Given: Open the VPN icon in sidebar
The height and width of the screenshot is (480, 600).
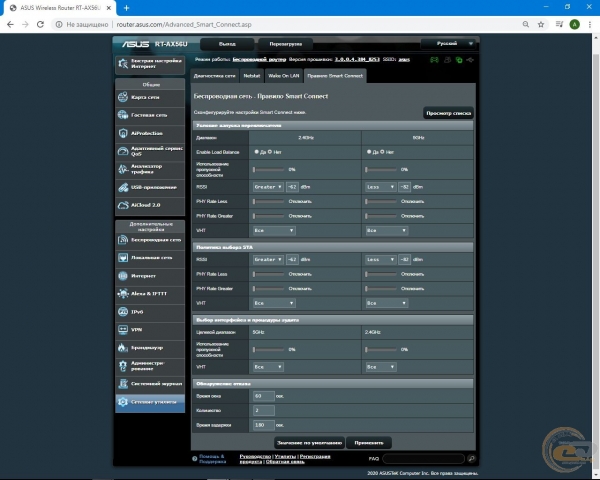Looking at the screenshot, I should click(x=123, y=330).
